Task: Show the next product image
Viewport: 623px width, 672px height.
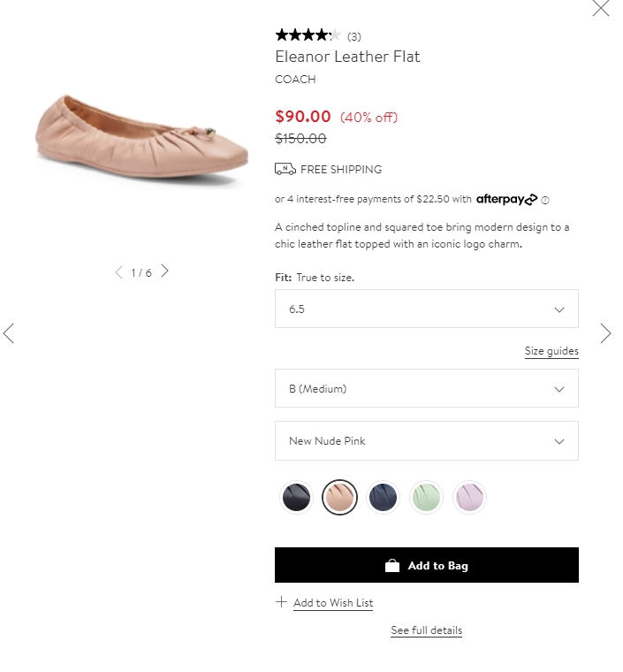Action: (165, 271)
